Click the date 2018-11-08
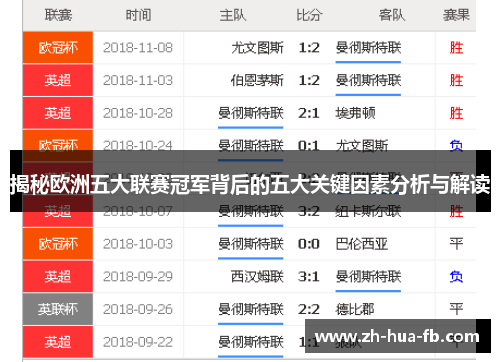Image resolution: width=500 pixels, height=362 pixels. click(138, 48)
